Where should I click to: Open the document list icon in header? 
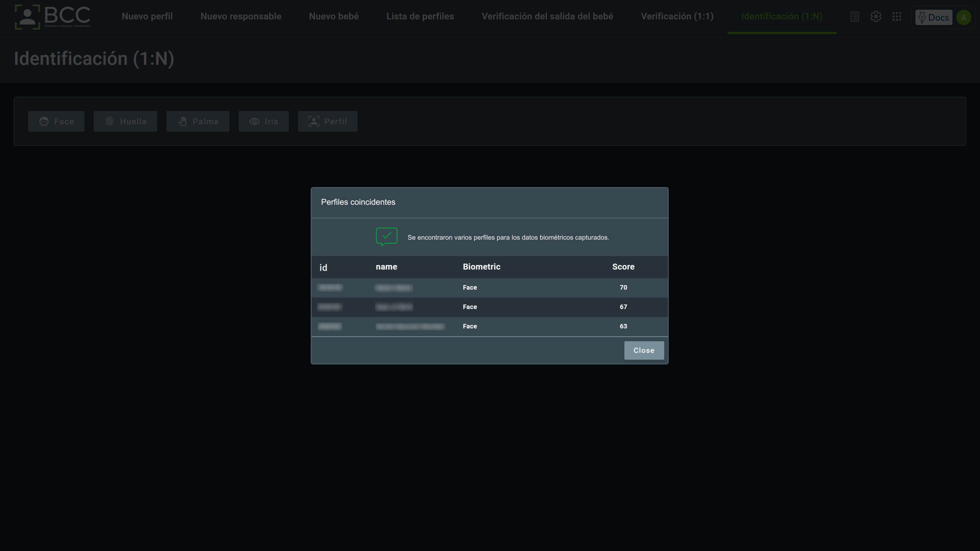pyautogui.click(x=854, y=17)
